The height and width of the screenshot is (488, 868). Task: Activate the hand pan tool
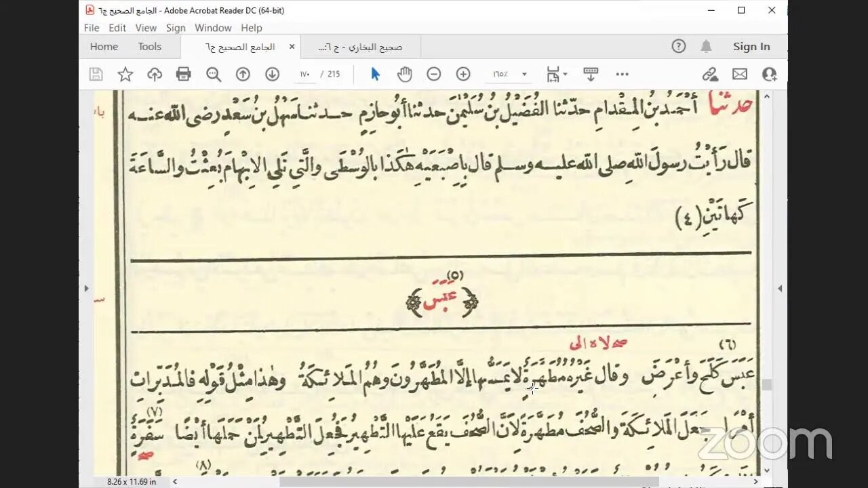(404, 75)
